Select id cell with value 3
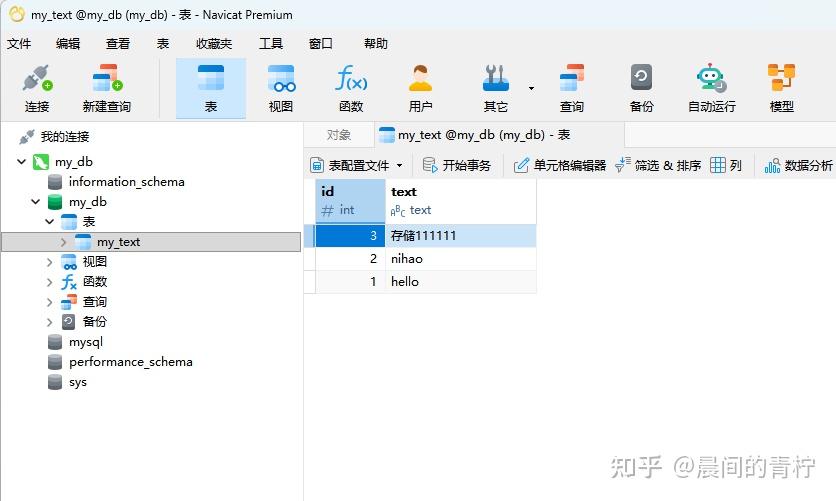The width and height of the screenshot is (836, 501). 350,236
